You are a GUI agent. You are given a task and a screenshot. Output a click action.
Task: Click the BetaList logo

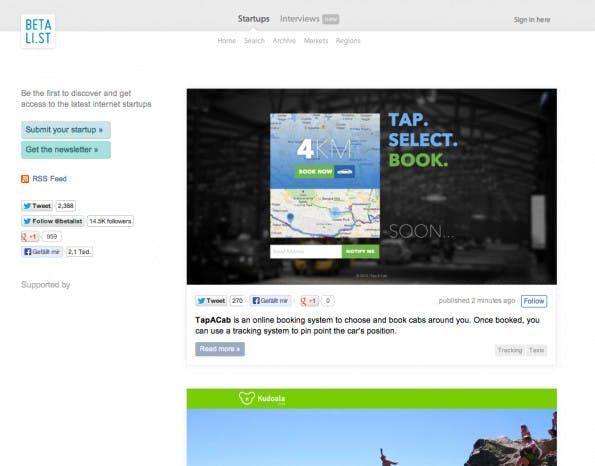[38, 31]
